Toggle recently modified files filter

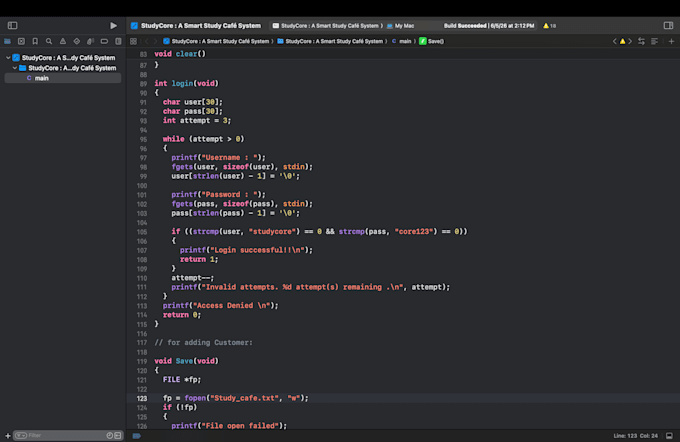(110, 435)
